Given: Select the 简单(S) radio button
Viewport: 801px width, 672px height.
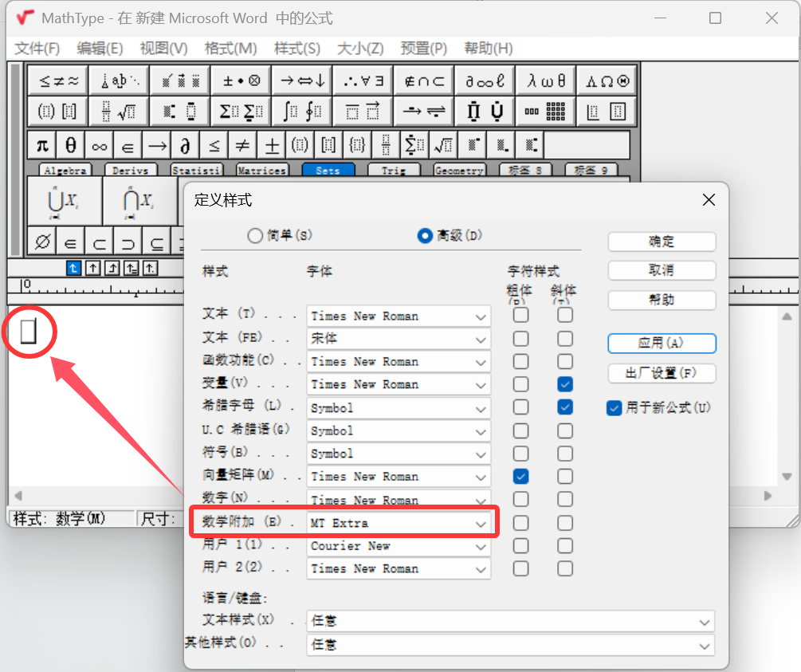Looking at the screenshot, I should tap(255, 236).
